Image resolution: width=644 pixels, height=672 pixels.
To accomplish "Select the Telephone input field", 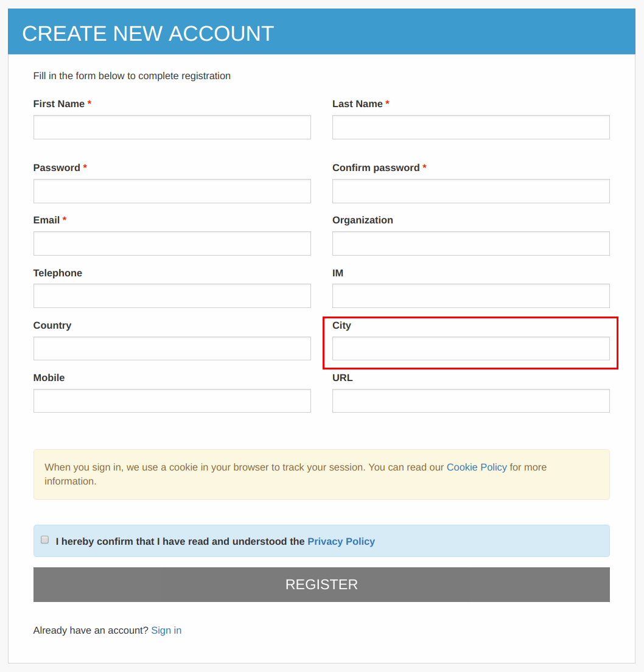I will [172, 296].
